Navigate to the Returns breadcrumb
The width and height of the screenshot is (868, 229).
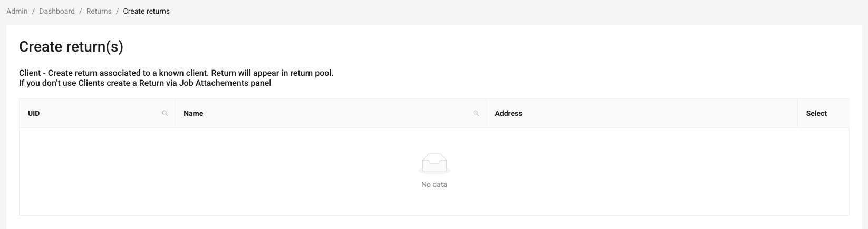(x=99, y=11)
